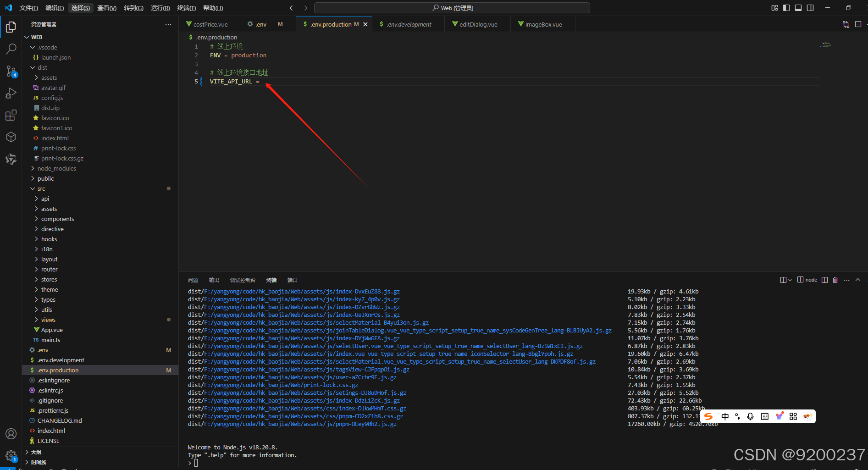Open the Manage gear icon

click(x=11, y=456)
